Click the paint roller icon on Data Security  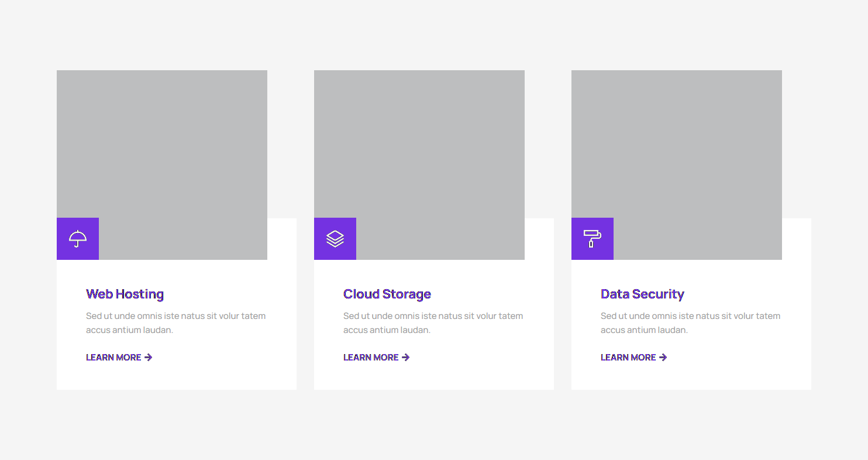pyautogui.click(x=592, y=239)
